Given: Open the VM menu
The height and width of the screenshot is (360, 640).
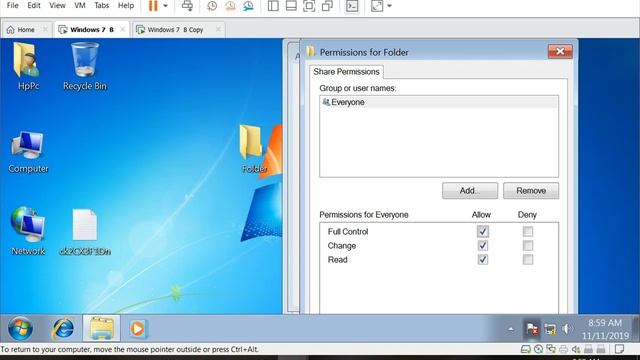Looking at the screenshot, I should pos(80,5).
